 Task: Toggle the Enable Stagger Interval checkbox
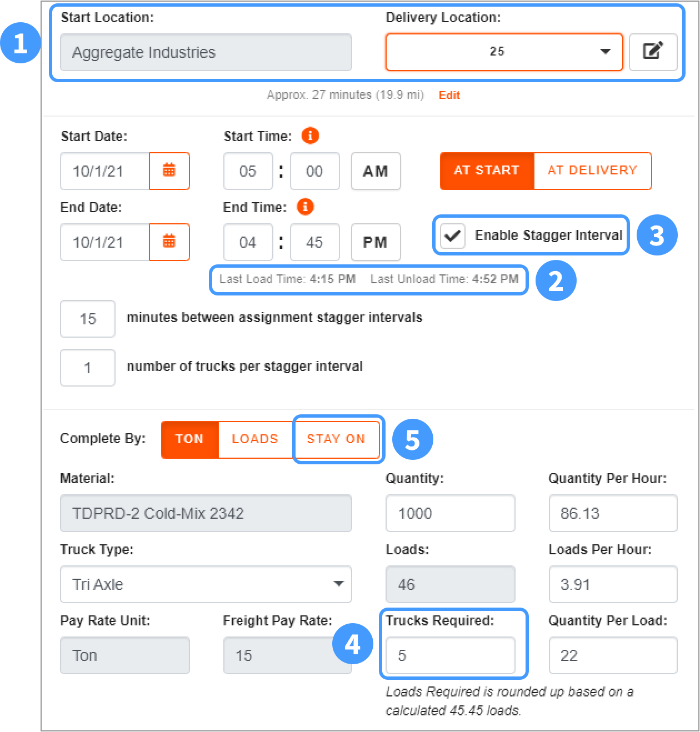(x=452, y=235)
